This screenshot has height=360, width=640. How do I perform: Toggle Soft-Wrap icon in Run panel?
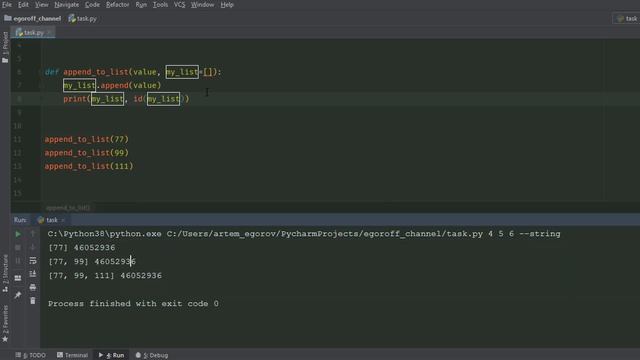[x=33, y=261]
